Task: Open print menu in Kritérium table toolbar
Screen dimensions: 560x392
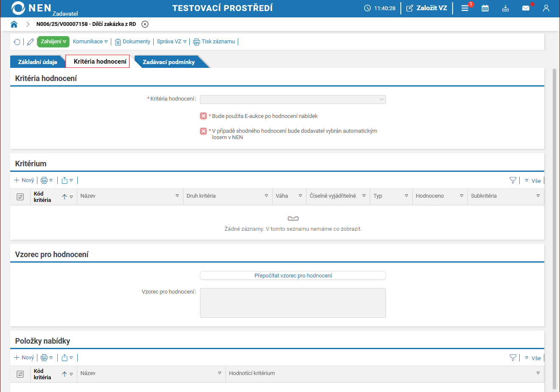Action: tap(47, 180)
